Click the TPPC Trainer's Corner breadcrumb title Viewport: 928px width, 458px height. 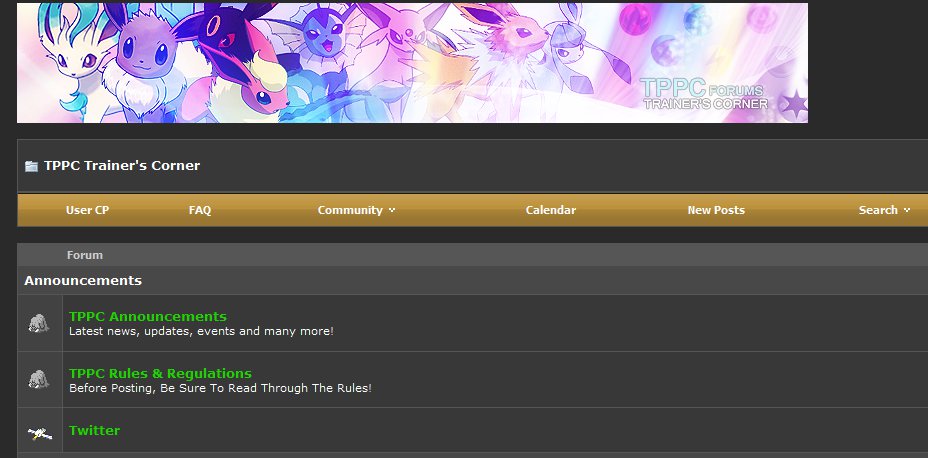[x=122, y=166]
